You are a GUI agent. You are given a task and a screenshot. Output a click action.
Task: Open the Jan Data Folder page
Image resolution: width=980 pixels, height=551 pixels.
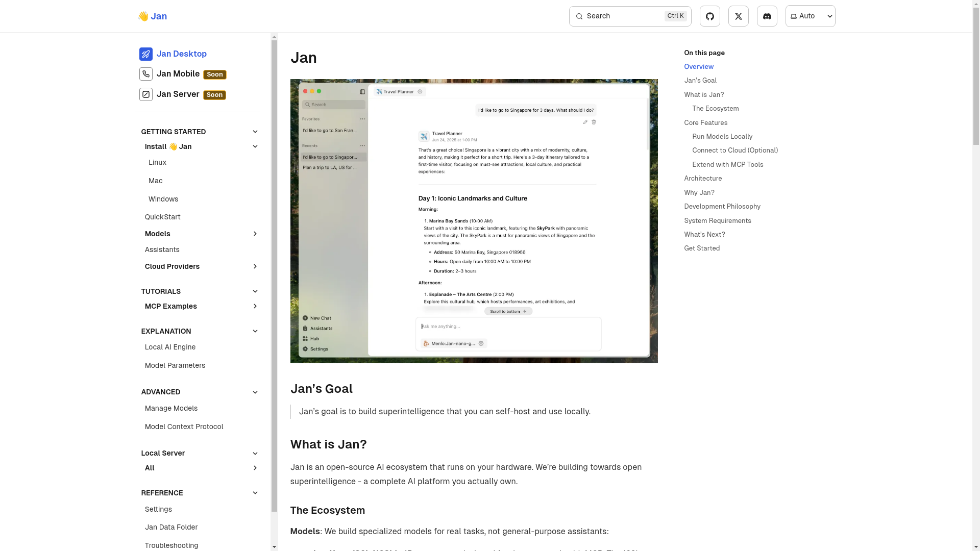coord(171,527)
